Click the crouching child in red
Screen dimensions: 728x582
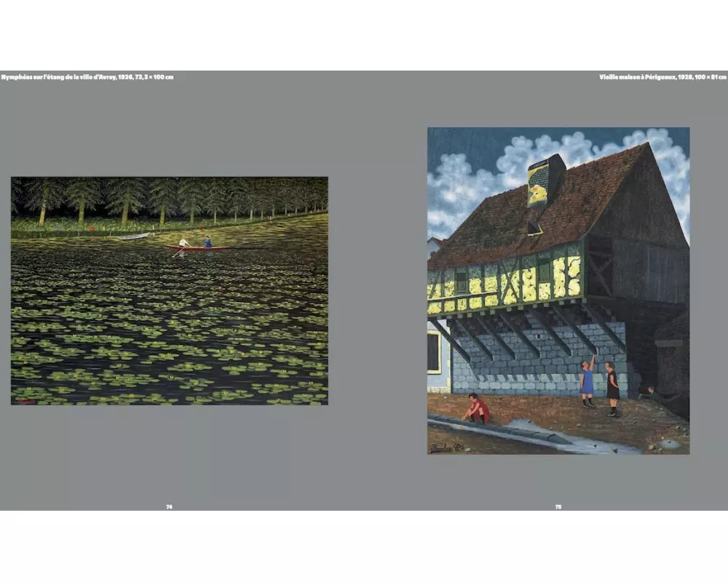click(x=477, y=409)
